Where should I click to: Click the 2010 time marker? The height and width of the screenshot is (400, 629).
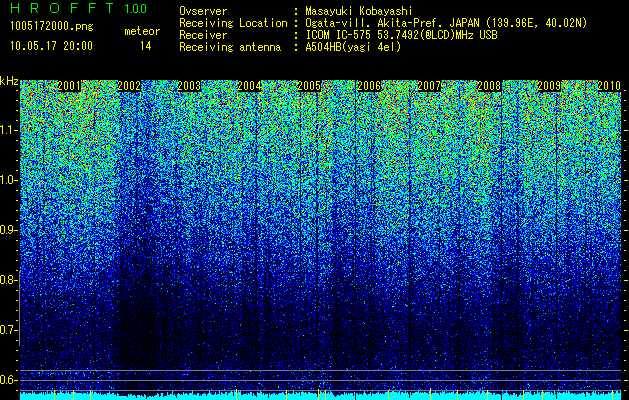click(609, 86)
